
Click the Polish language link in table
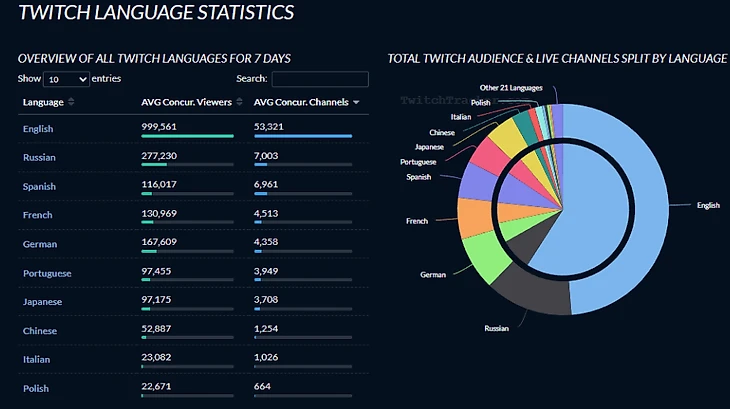36,388
